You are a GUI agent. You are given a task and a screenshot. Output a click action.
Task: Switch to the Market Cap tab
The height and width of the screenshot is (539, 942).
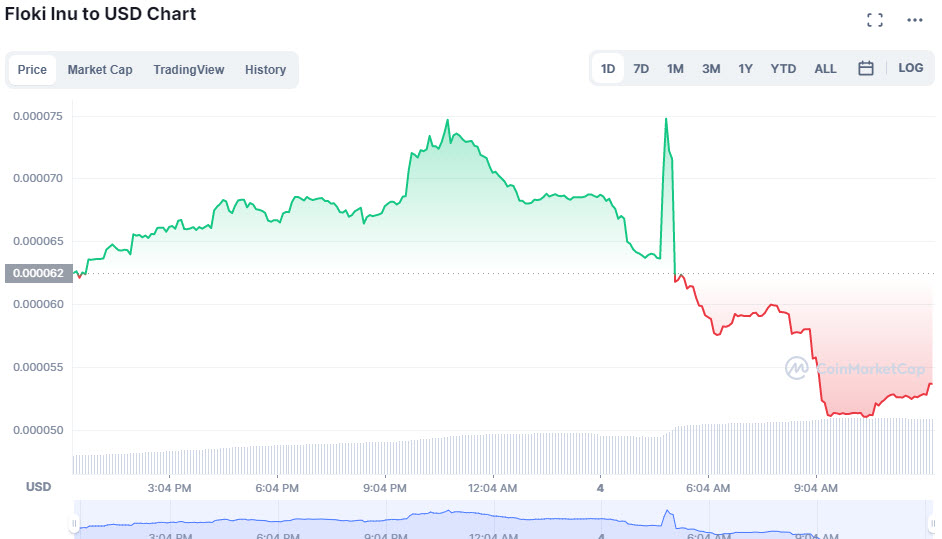pyautogui.click(x=100, y=70)
